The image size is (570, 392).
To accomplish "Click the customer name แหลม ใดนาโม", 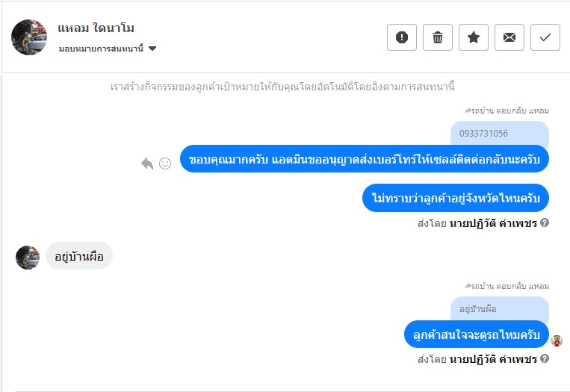I will tap(96, 28).
